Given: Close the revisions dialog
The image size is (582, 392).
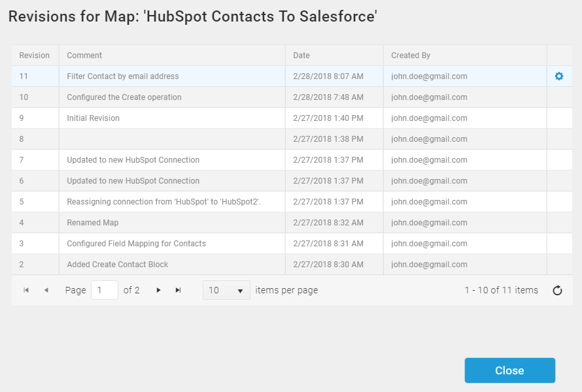Looking at the screenshot, I should click(509, 370).
